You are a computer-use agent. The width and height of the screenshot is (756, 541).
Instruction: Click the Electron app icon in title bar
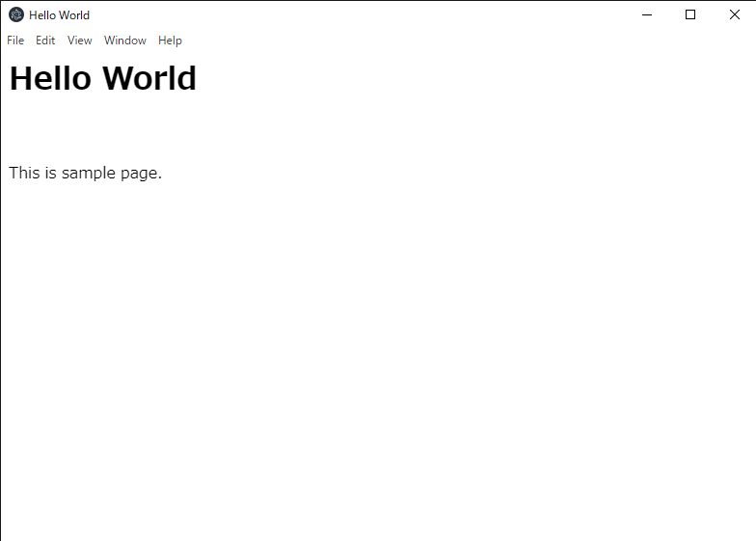16,15
